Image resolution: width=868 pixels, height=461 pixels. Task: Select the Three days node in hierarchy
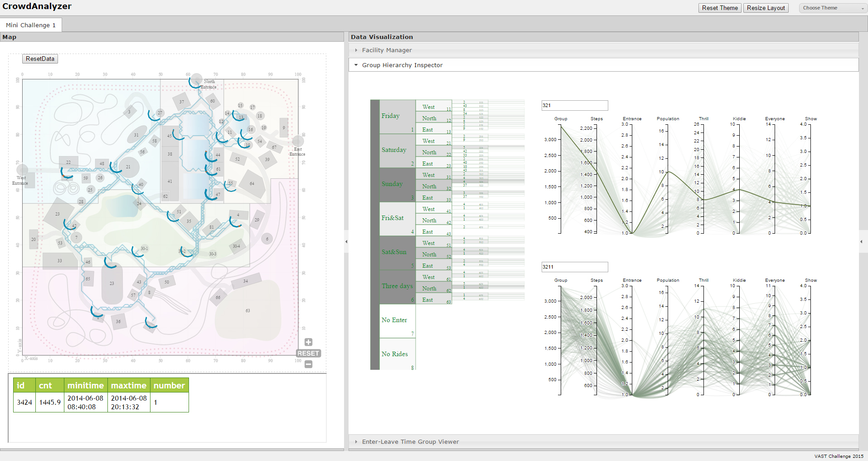tap(398, 287)
